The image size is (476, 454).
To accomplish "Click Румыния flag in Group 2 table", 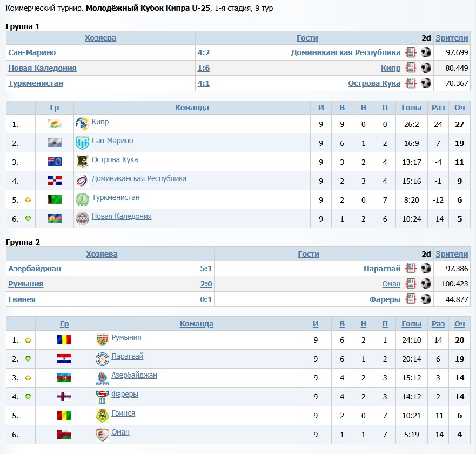I will coord(64,340).
